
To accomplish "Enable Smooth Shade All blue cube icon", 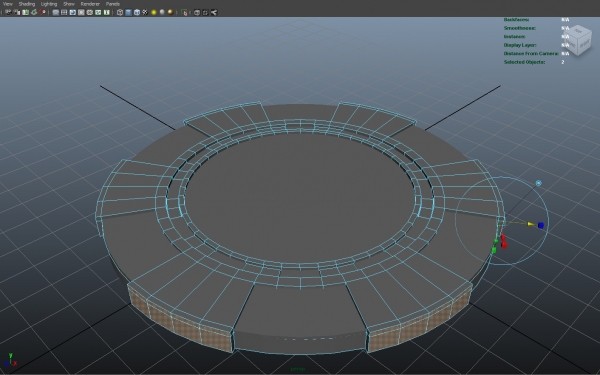I will tap(128, 12).
